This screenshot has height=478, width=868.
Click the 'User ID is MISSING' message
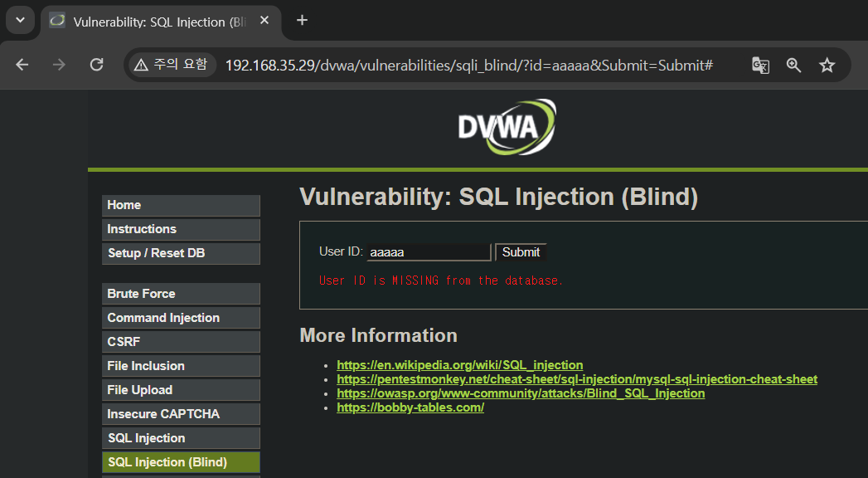(x=441, y=280)
